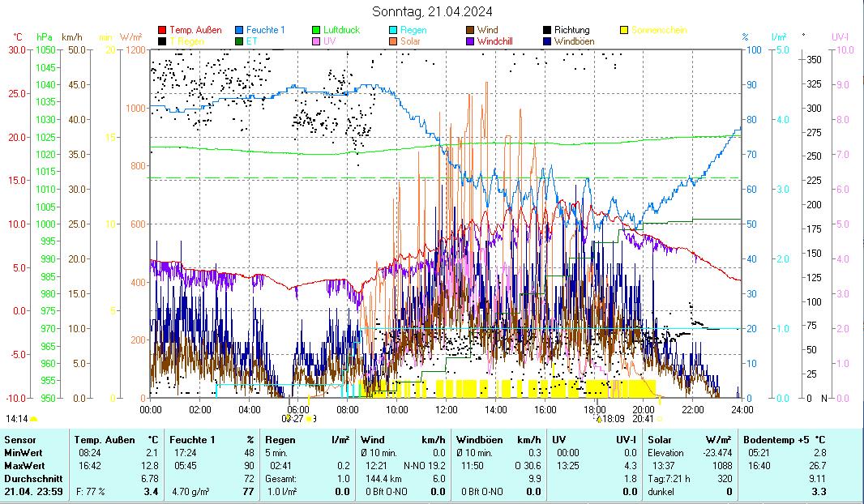
Task: Click the Durchschnitt row label
Action: pos(29,479)
